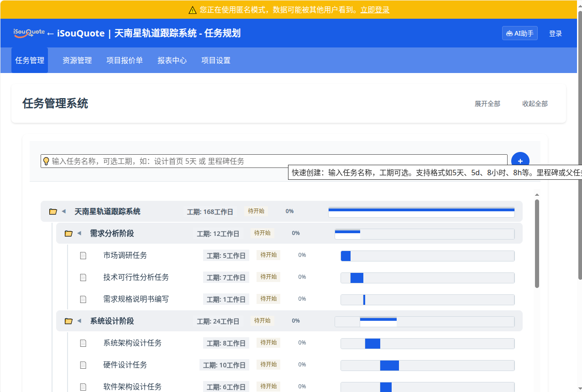
Task: Click the 立即登录 link in banner
Action: pos(375,10)
